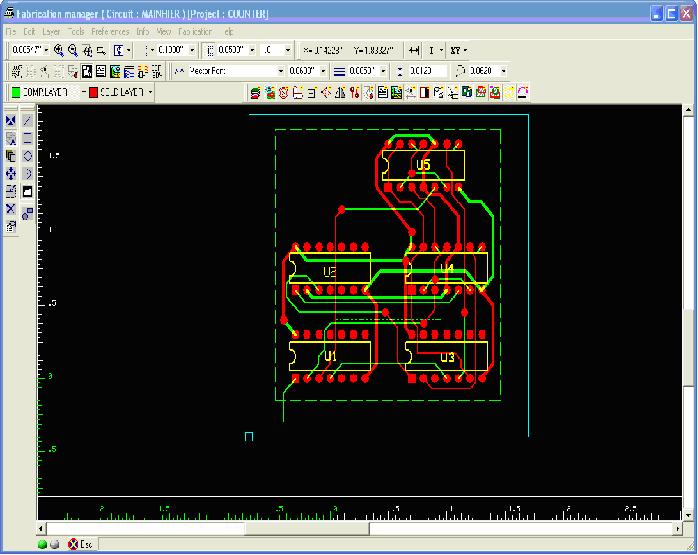
Task: Click the zoom window rectangle icon
Action: [x=101, y=51]
